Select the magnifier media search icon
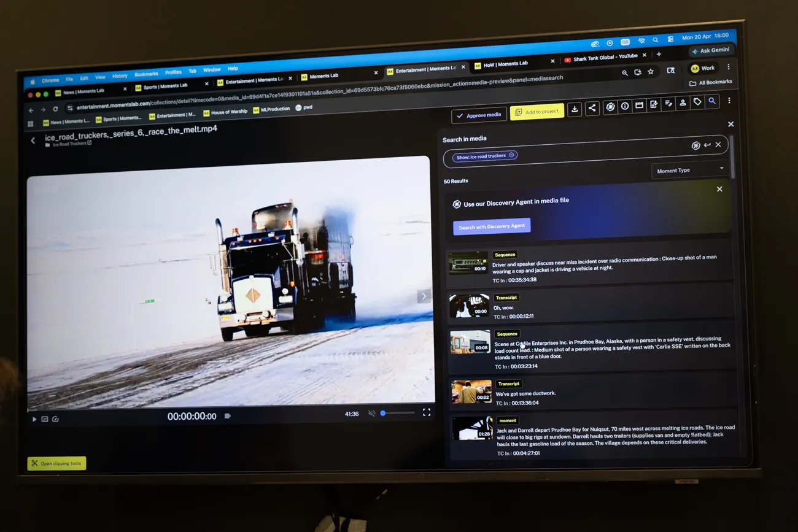The image size is (798, 532). 712,101
